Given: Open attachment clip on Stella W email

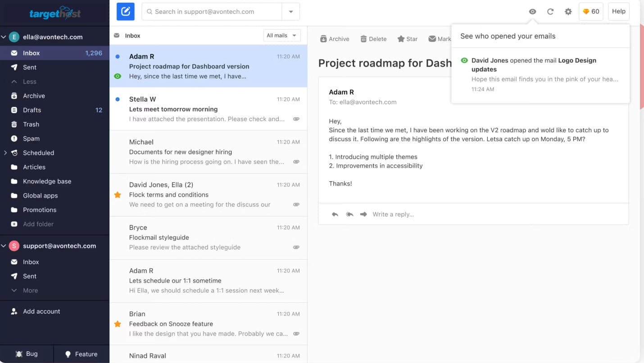Looking at the screenshot, I should pos(296,119).
